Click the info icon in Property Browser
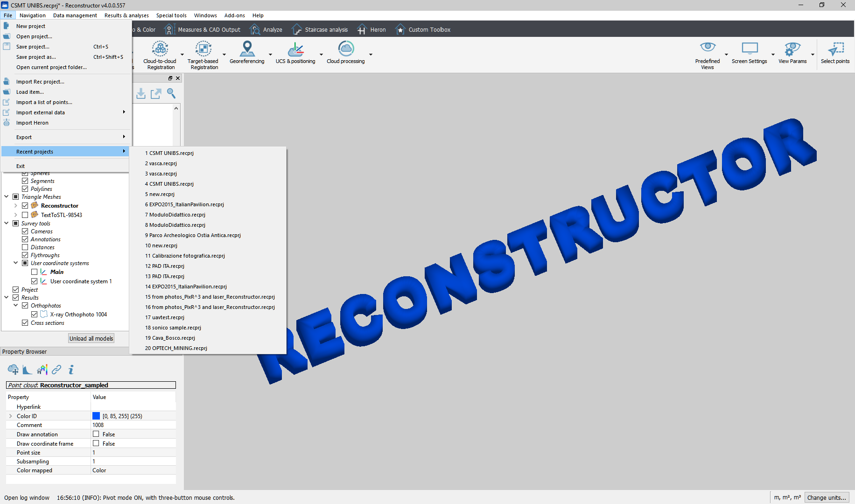Viewport: 855px width, 504px height. [71, 370]
